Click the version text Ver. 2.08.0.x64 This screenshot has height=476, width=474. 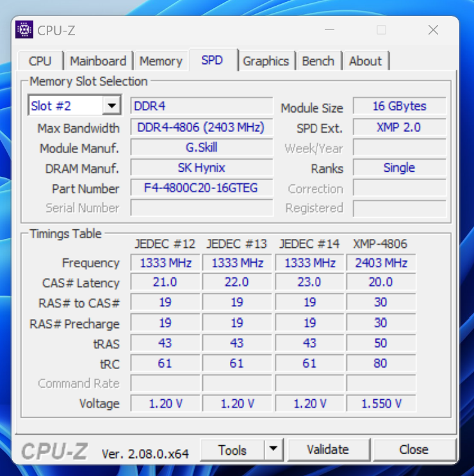click(145, 454)
